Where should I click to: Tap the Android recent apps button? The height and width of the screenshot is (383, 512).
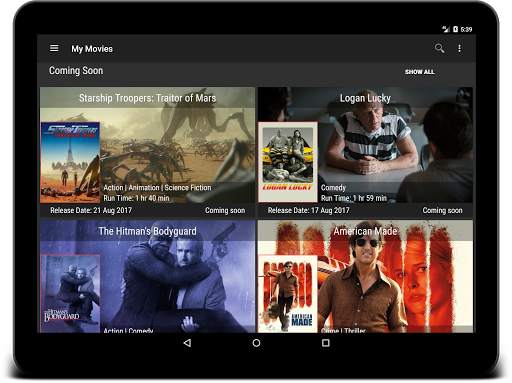tap(326, 343)
